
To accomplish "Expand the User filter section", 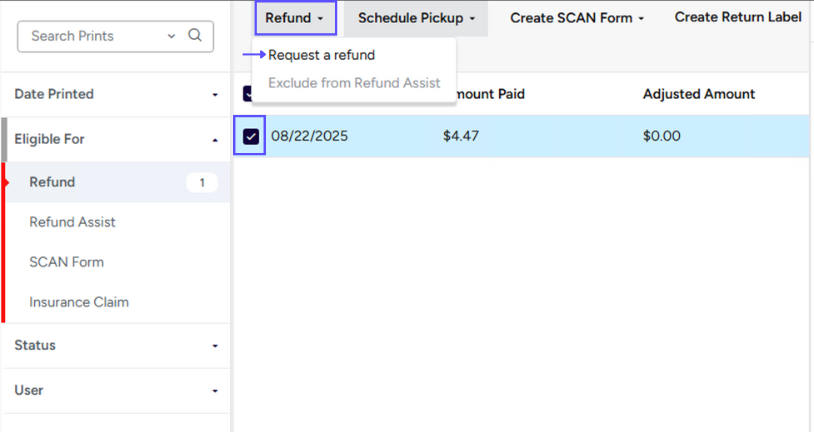I will click(116, 390).
